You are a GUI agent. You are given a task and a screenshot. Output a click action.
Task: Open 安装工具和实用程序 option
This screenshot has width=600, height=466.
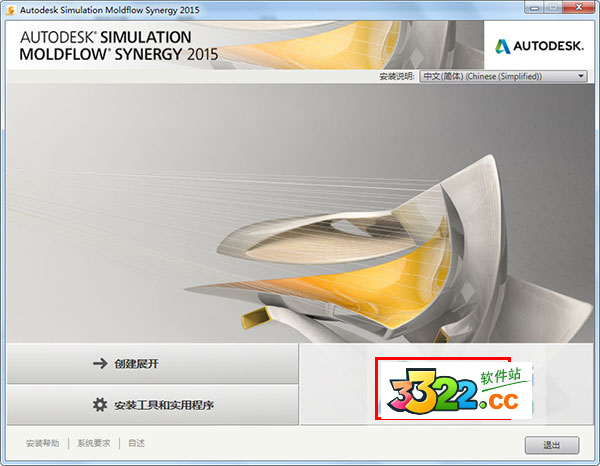[152, 405]
